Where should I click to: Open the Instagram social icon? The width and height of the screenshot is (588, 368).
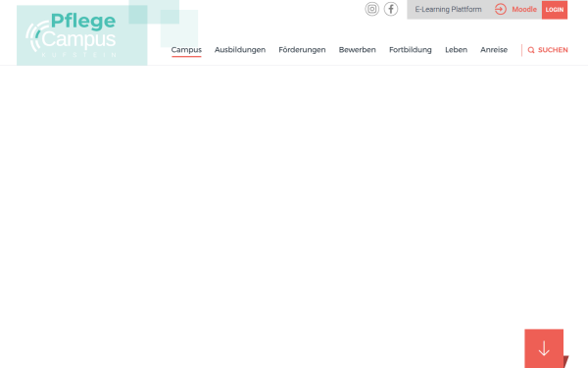tap(372, 9)
